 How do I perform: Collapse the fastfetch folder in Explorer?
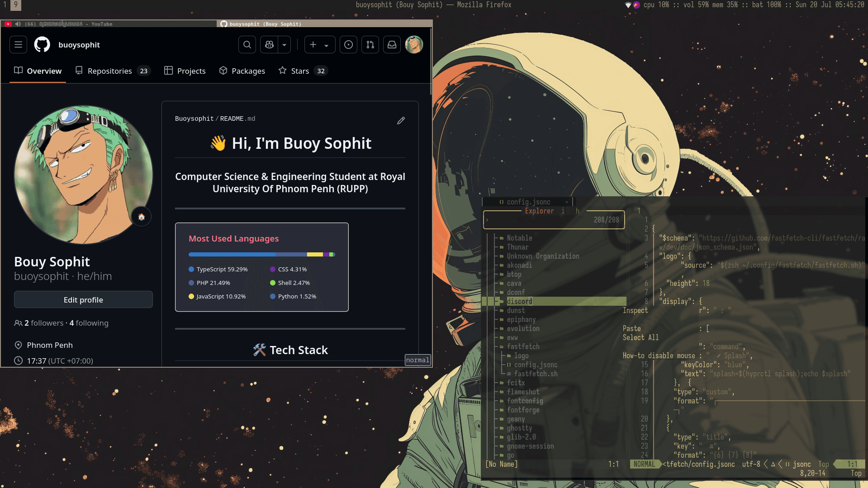(523, 346)
